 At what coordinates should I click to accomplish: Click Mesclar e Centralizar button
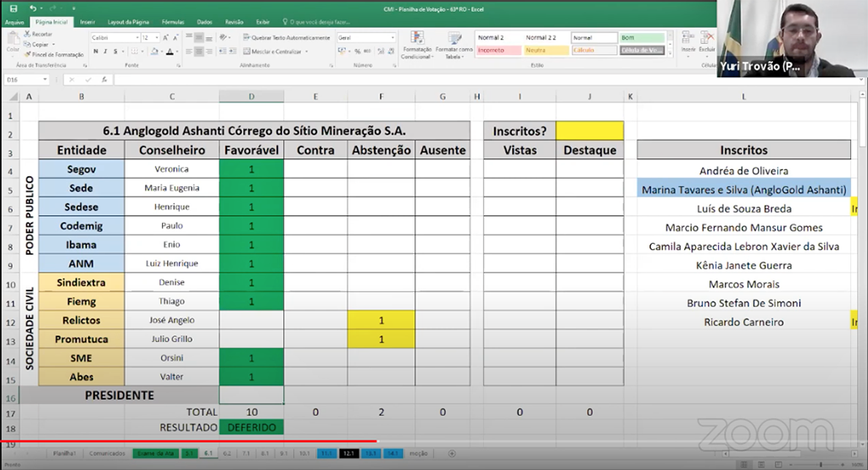click(x=273, y=52)
